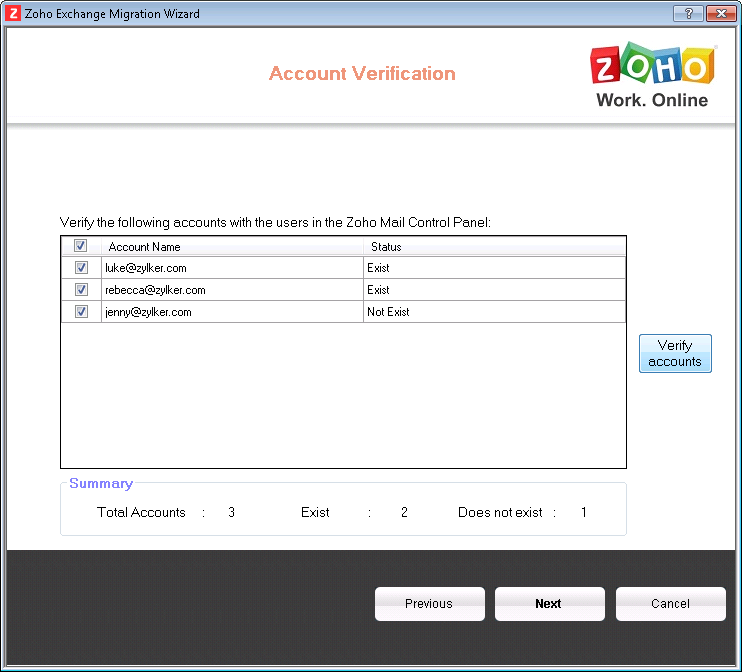Open help with the question mark button
This screenshot has height=672, width=742.
(687, 14)
